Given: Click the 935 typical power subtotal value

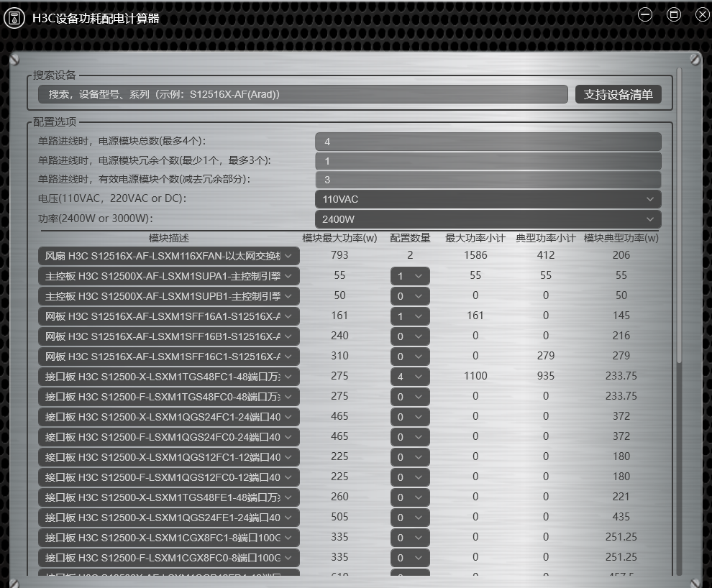Looking at the screenshot, I should point(546,376).
